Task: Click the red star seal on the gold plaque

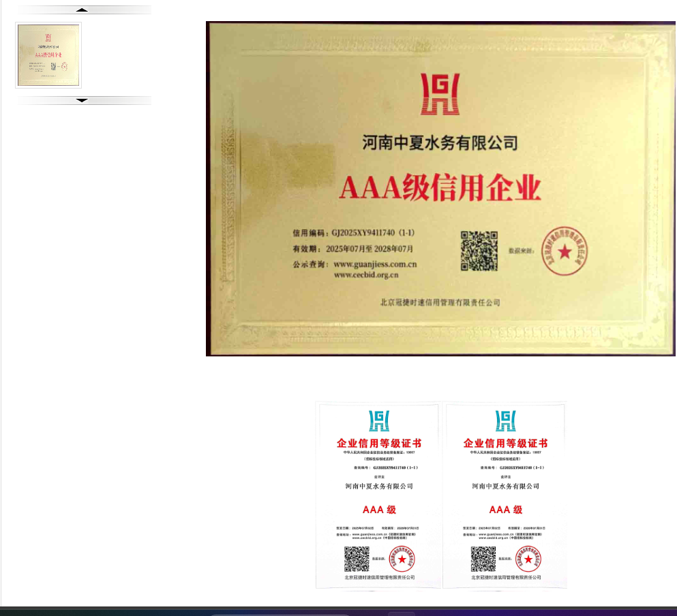Action: tap(565, 251)
